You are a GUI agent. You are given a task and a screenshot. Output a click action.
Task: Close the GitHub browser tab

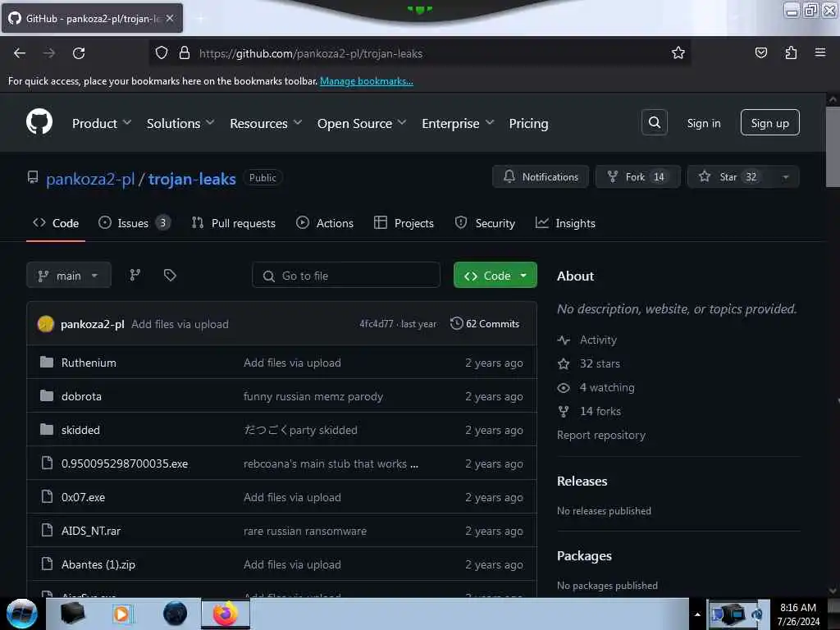pyautogui.click(x=170, y=18)
